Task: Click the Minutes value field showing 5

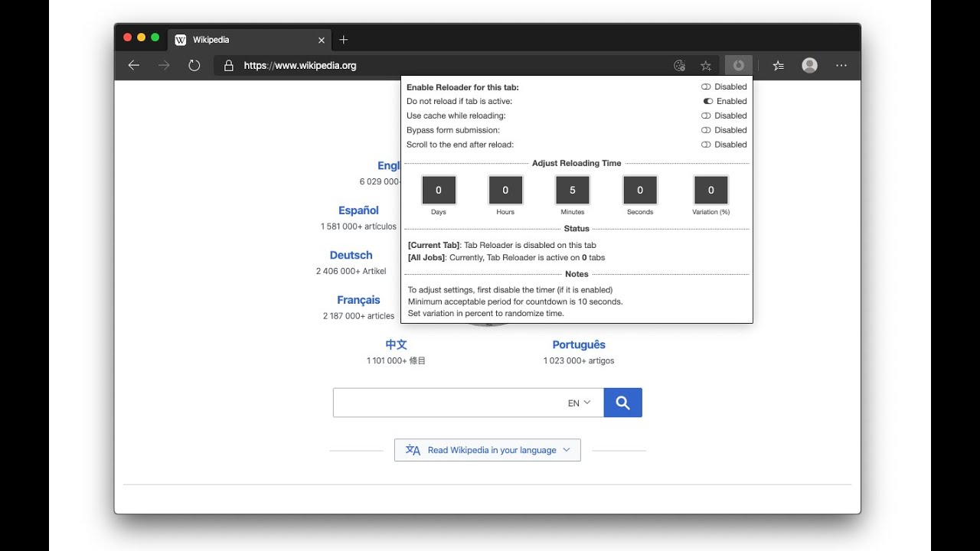Action: (x=573, y=190)
